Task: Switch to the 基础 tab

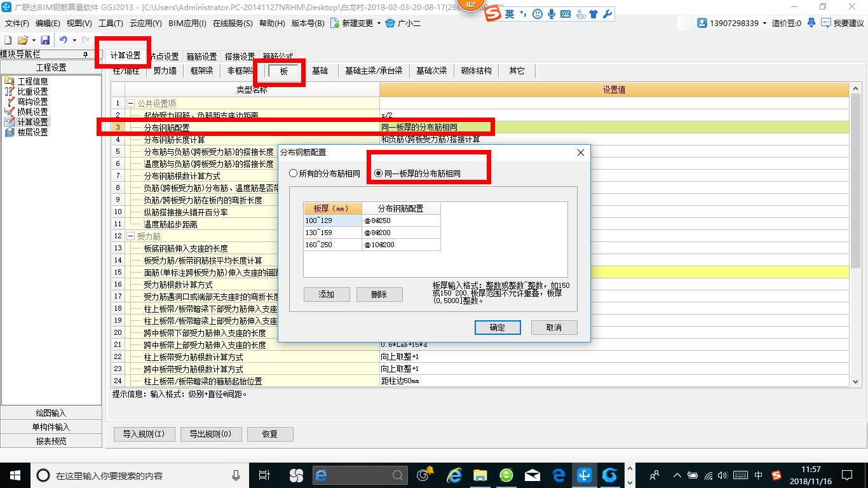Action: (320, 71)
